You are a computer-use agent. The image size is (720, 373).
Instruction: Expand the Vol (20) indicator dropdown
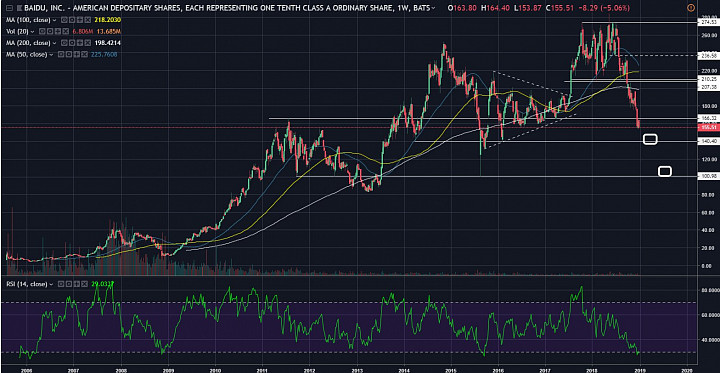[32, 32]
